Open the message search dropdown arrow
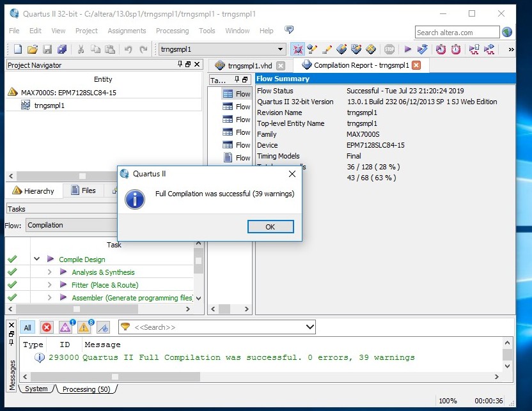532x411 pixels. (309, 327)
